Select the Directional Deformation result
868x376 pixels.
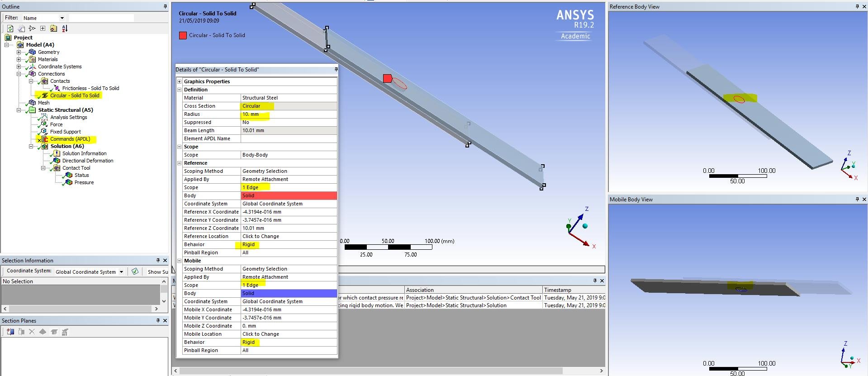pos(88,161)
